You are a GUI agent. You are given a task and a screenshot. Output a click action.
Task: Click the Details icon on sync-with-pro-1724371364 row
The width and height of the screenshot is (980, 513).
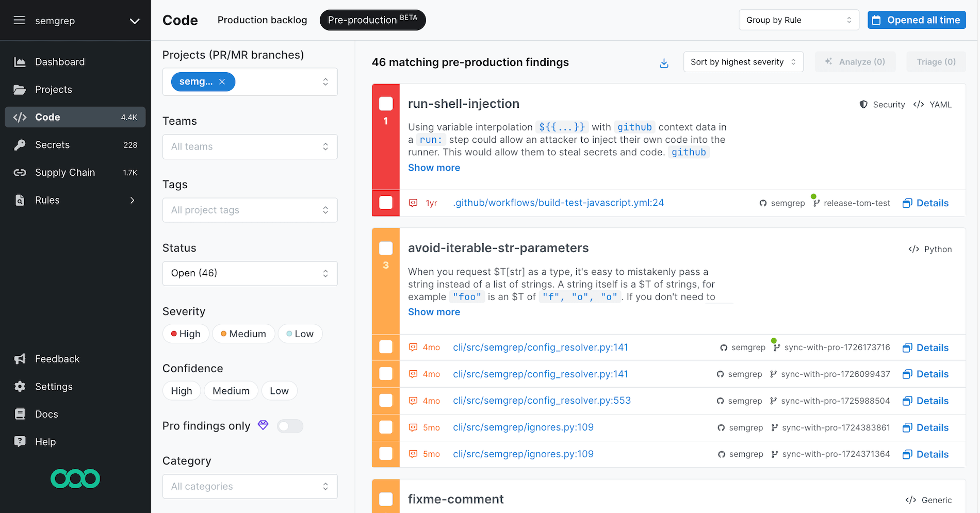pos(907,454)
